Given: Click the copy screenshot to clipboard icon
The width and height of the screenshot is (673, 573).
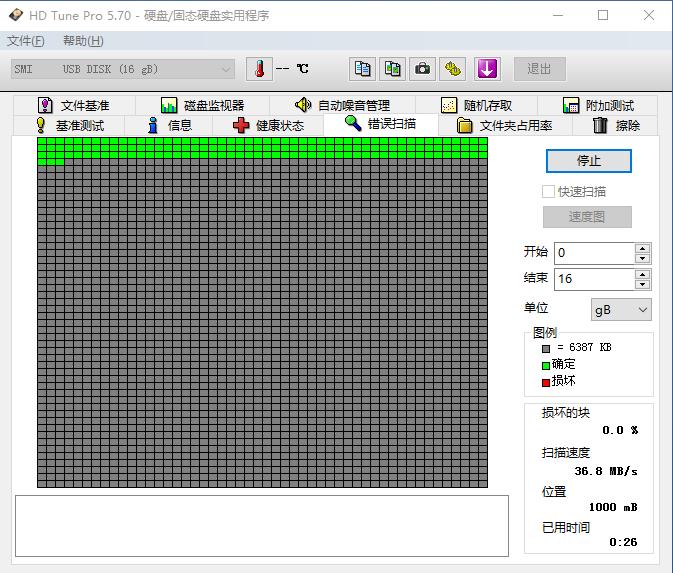Looking at the screenshot, I should [392, 69].
